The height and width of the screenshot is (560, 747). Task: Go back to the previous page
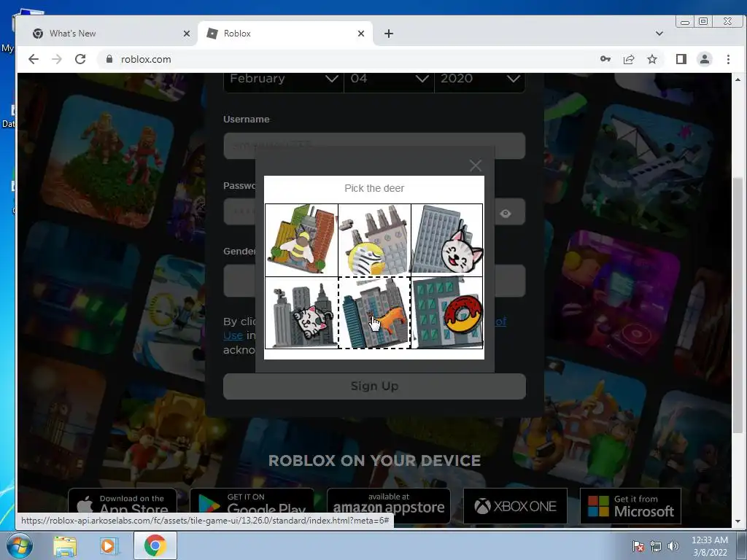coord(34,59)
